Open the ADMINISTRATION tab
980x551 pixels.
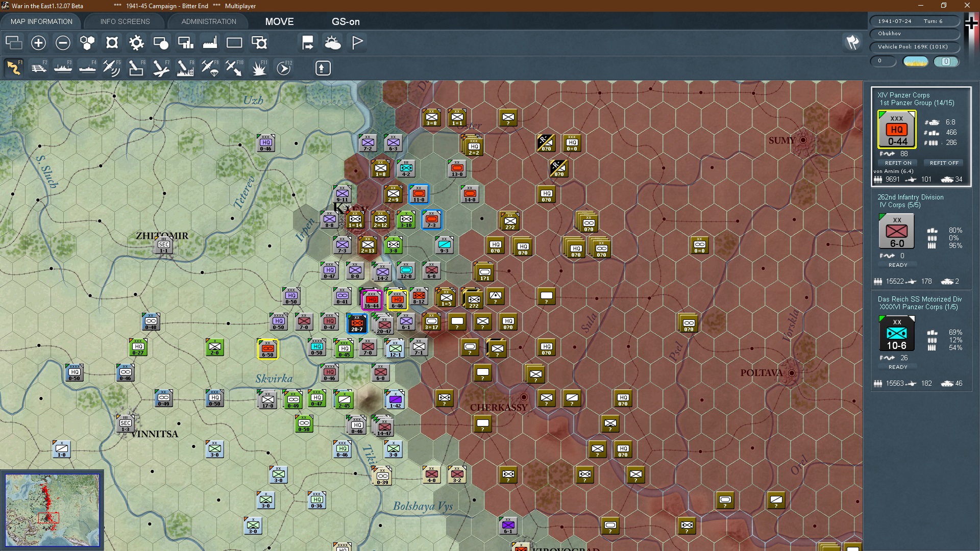pyautogui.click(x=209, y=21)
